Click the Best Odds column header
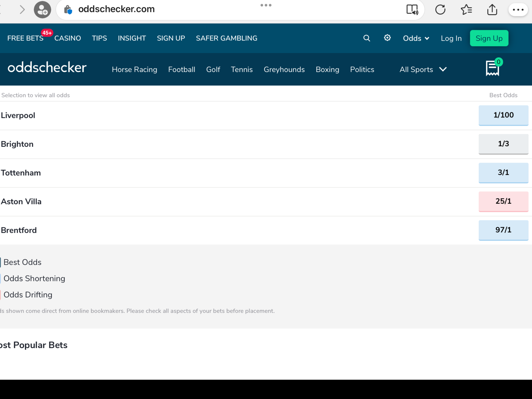The image size is (532, 399). (x=503, y=95)
